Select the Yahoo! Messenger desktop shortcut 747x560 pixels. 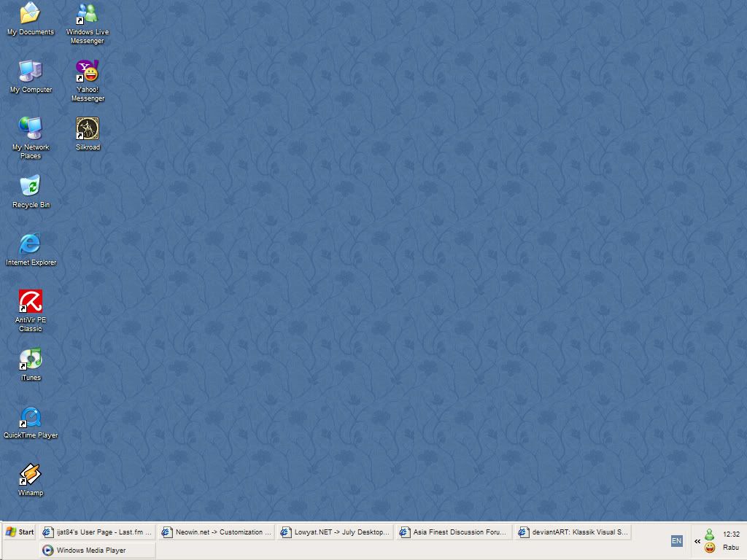(x=88, y=71)
